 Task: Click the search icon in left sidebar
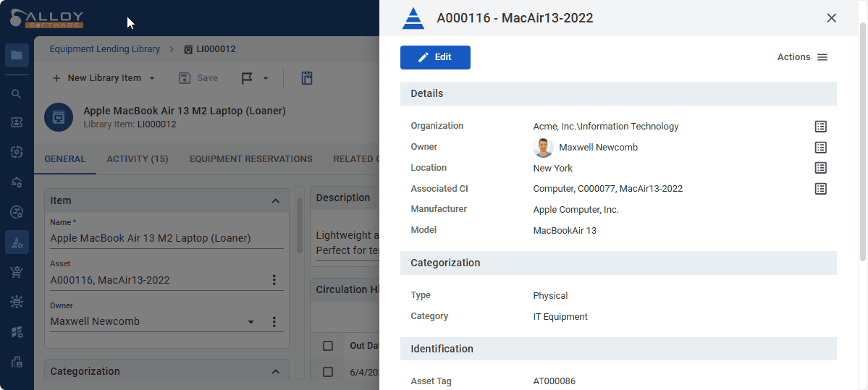[x=17, y=94]
